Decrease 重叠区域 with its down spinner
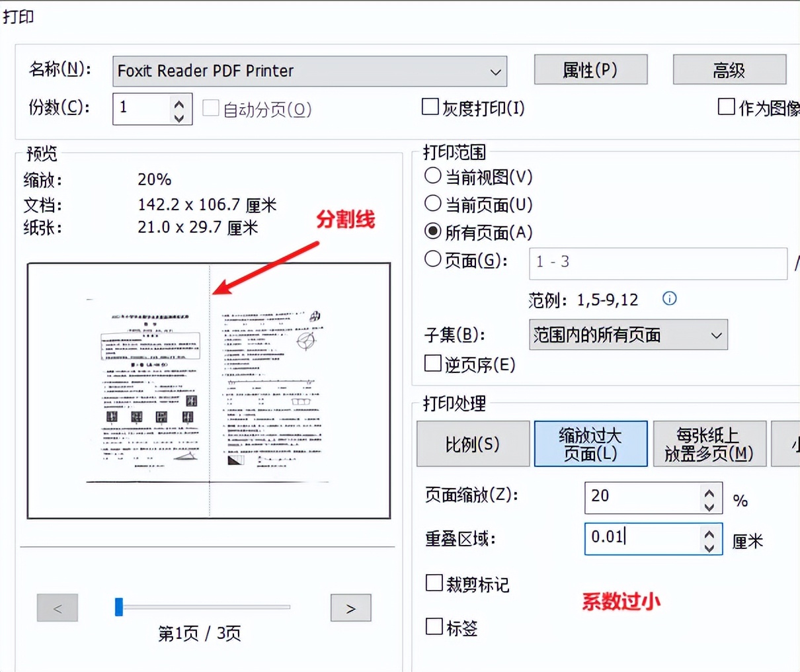This screenshot has width=800, height=672. coord(709,546)
